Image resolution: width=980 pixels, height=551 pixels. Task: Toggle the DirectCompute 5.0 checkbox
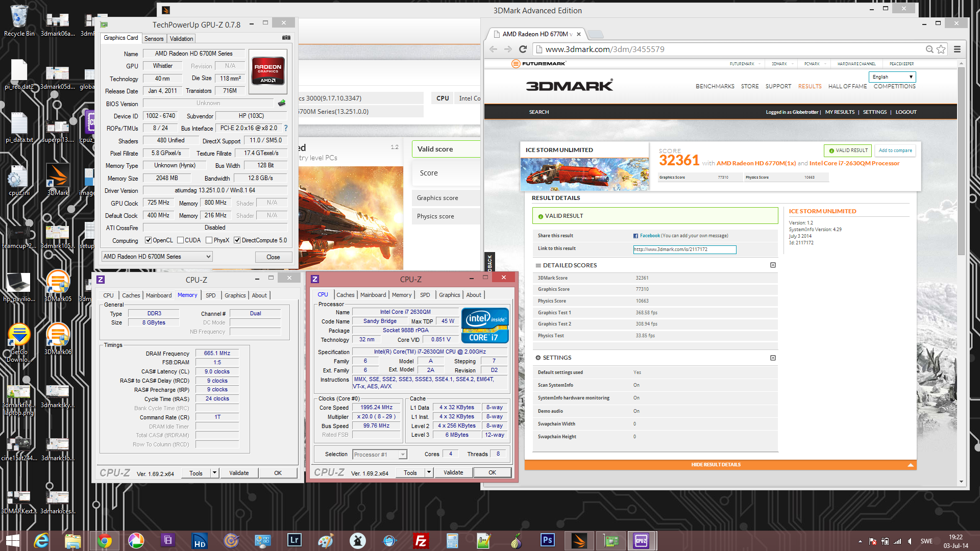coord(237,240)
